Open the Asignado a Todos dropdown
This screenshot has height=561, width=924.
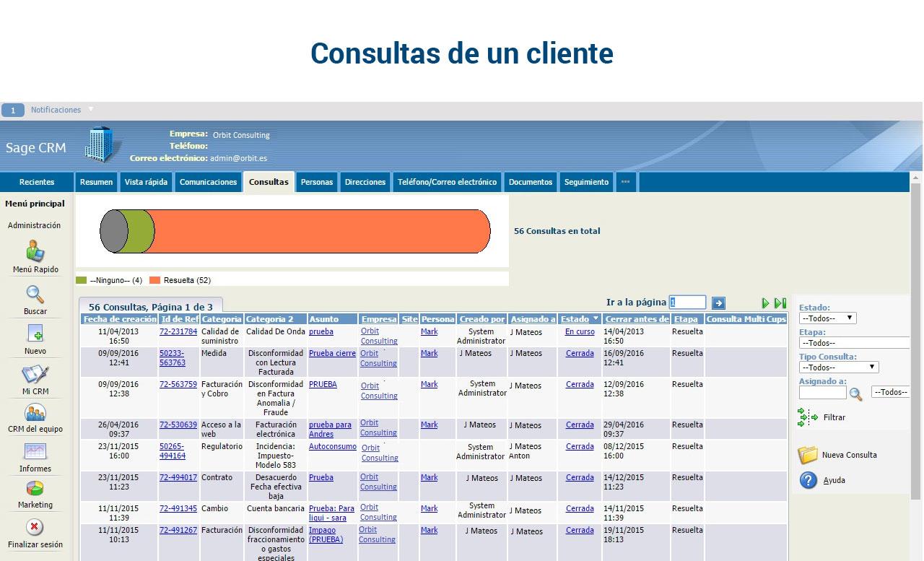890,392
